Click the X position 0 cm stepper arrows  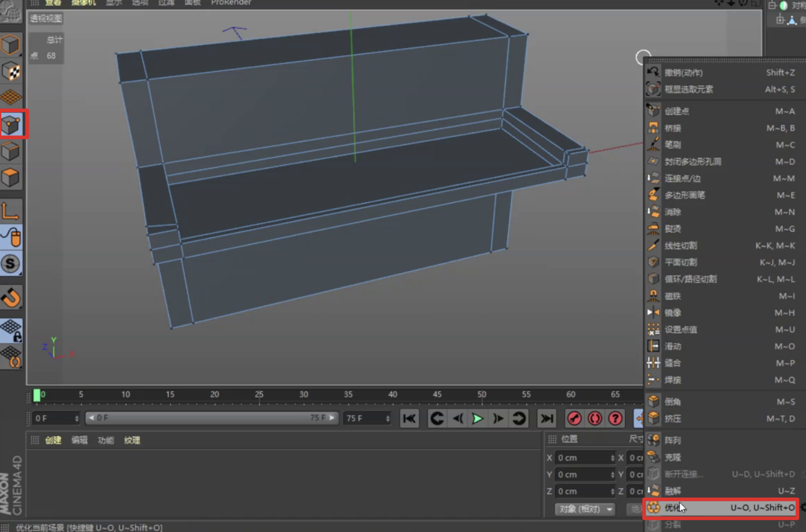point(612,458)
